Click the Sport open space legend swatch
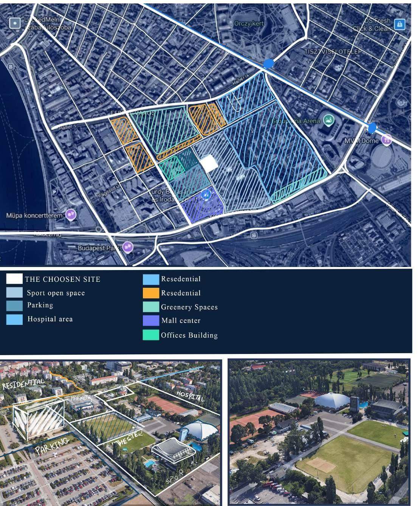 pyautogui.click(x=14, y=293)
